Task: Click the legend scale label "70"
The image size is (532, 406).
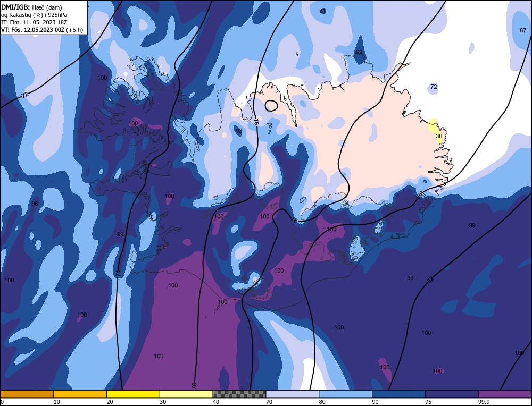Action: 269,402
